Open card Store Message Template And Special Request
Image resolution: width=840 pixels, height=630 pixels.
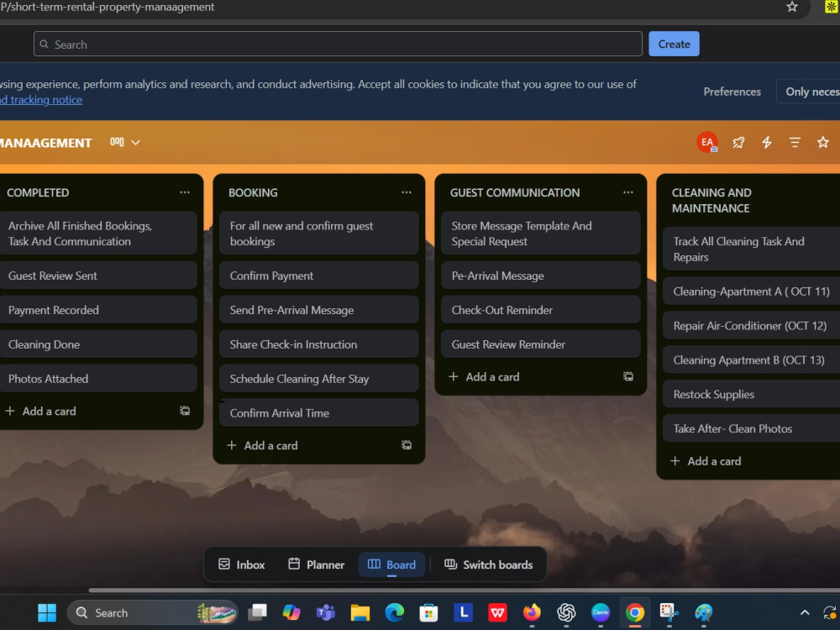(540, 233)
